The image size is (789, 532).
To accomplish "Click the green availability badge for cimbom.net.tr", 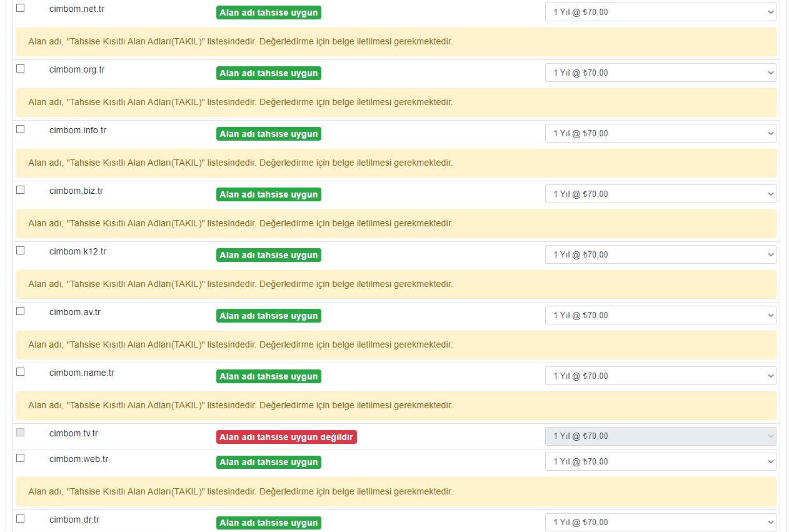I will [x=269, y=13].
